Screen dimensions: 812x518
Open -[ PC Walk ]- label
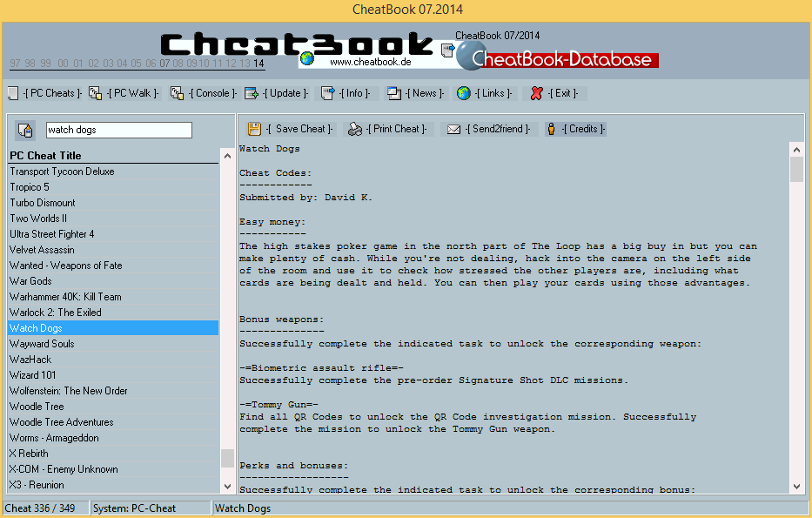[x=132, y=93]
